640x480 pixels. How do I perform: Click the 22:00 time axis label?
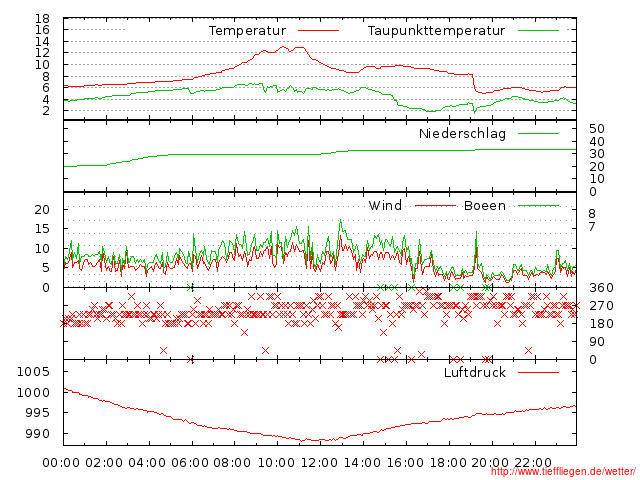point(533,462)
